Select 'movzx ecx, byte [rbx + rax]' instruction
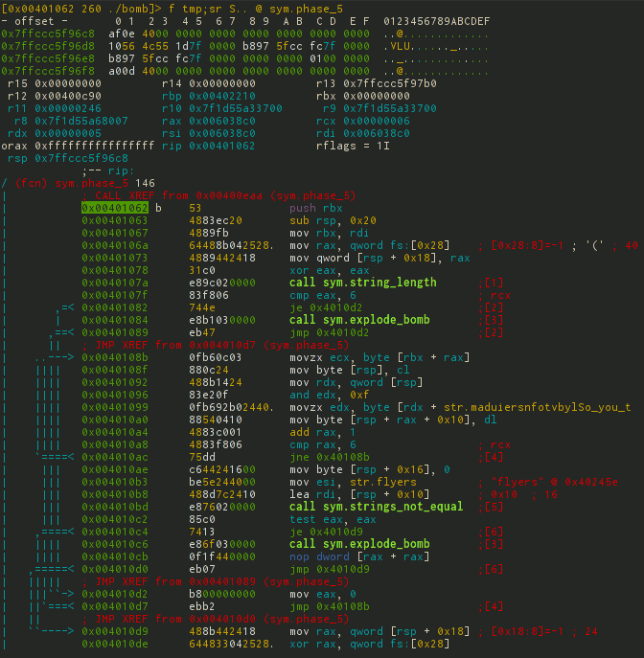 (x=379, y=357)
